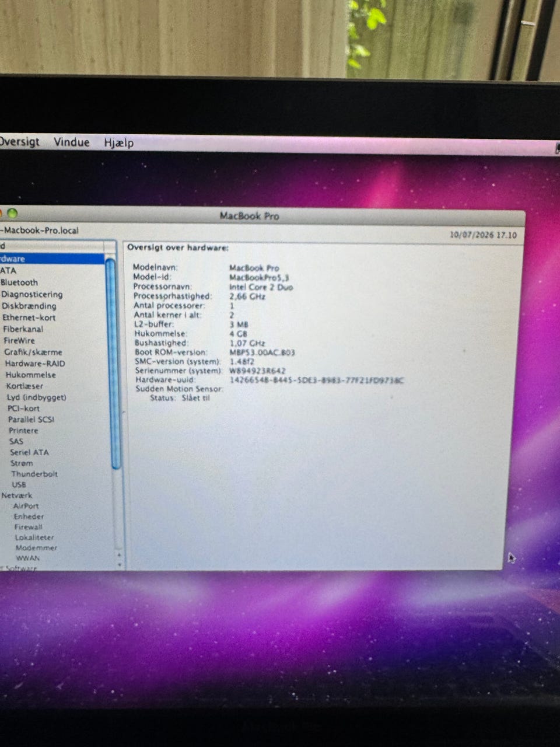
Task: Select Kortlæser entry
Action: pyautogui.click(x=24, y=386)
